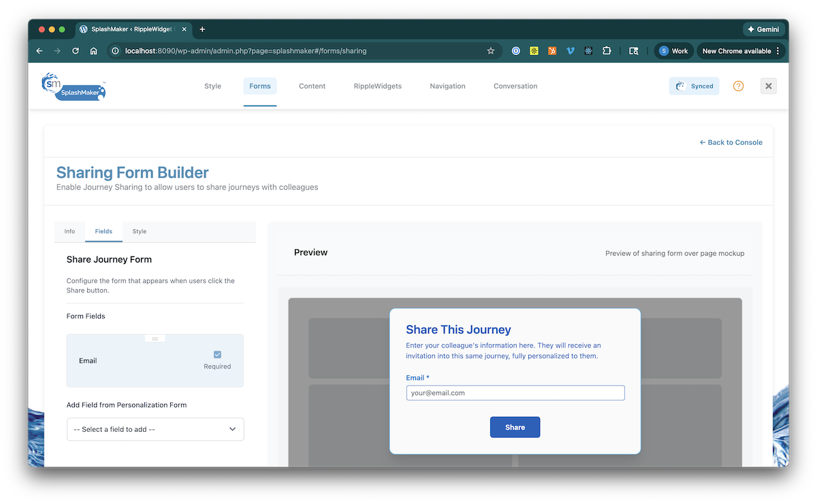817x504 pixels.
Task: Close SplashMaker with the X icon
Action: tap(768, 86)
